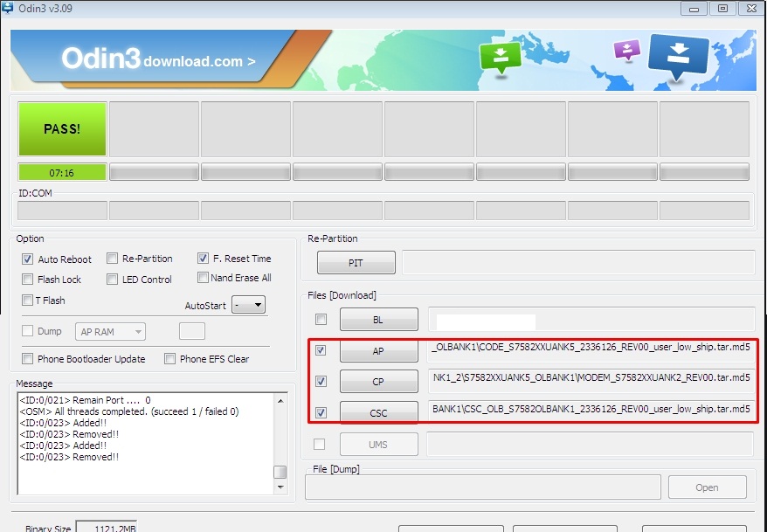Click the Binary Size value field
Viewport: 767px width, 532px height.
107,527
